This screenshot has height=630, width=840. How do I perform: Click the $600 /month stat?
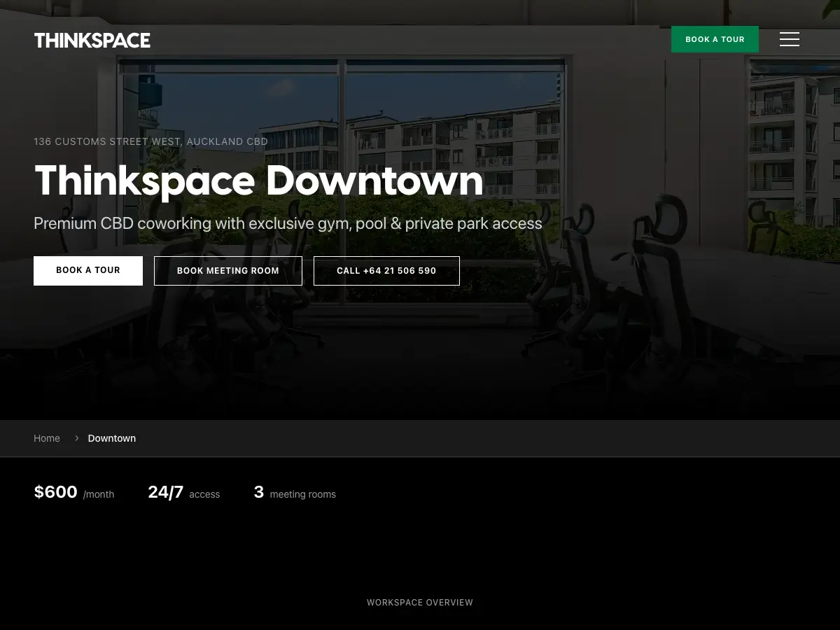click(74, 493)
